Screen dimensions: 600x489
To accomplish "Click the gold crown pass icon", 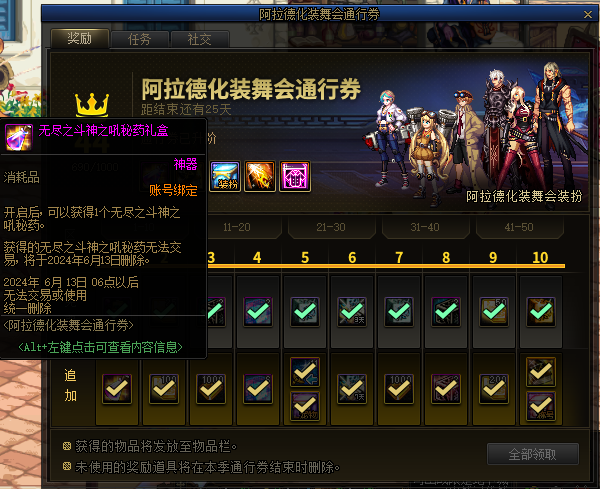I will 92,104.
